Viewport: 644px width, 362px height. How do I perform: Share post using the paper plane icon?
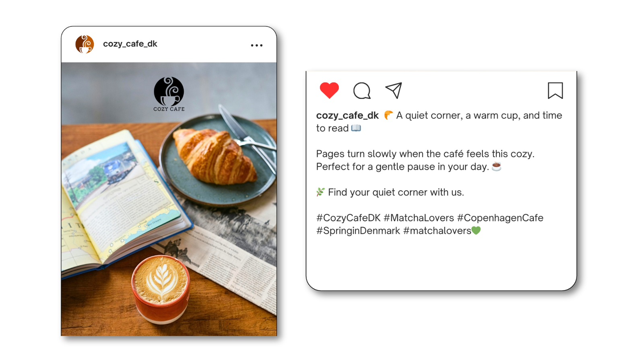(x=394, y=90)
